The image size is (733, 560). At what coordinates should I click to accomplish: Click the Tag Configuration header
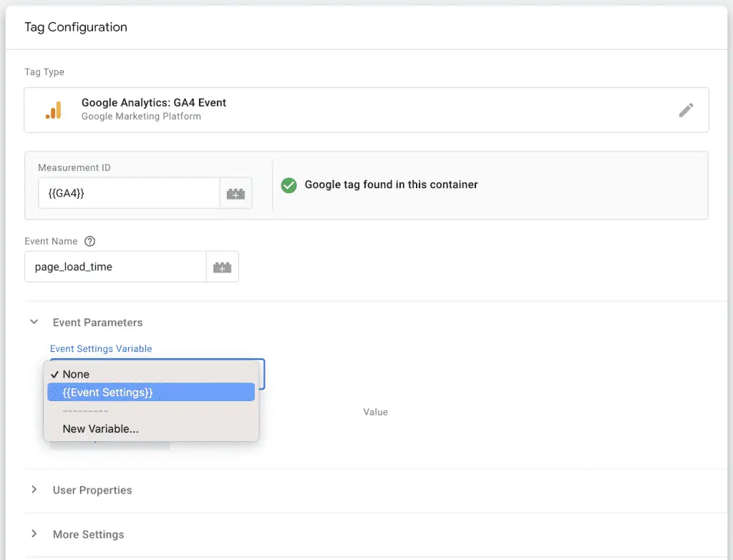tap(75, 27)
